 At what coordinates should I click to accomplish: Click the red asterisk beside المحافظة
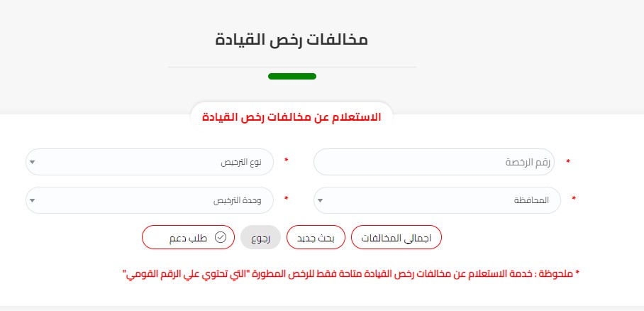point(573,200)
